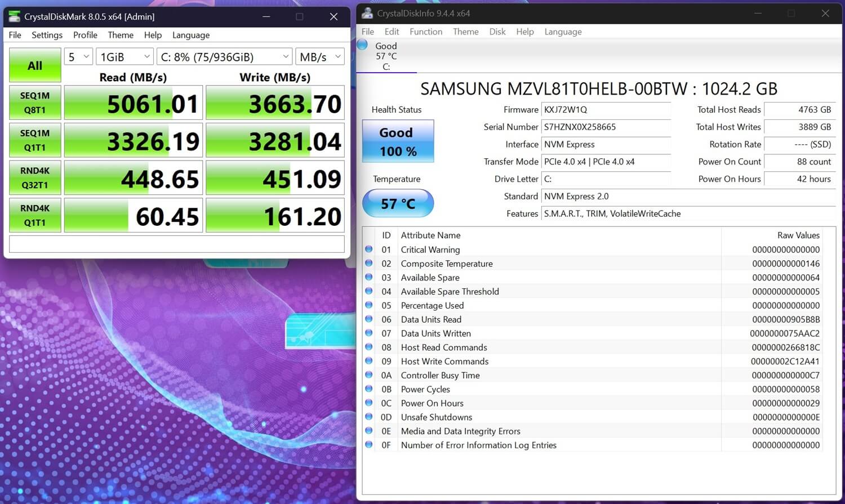Click the blue drive status orb beside Good 57 °C
Image resolution: width=845 pixels, height=504 pixels.
[362, 44]
